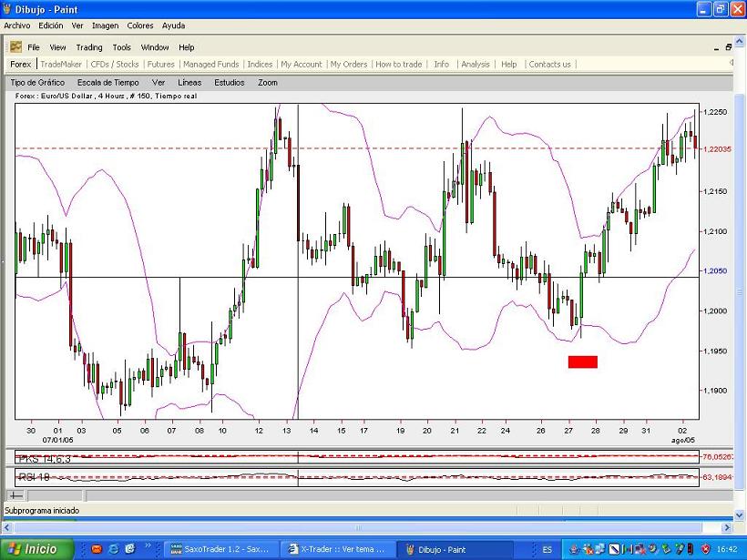The height and width of the screenshot is (560, 747).
Task: Open the Estudios dropdown menu
Action: pos(229,83)
